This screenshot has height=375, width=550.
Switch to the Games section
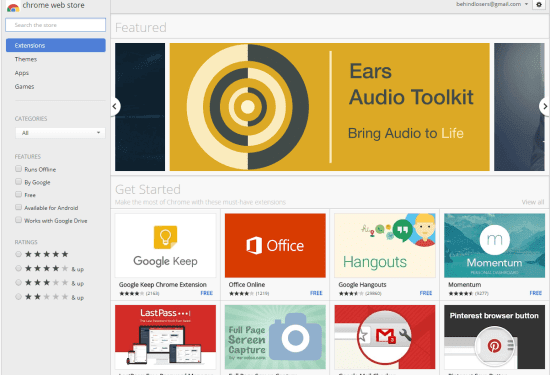click(24, 87)
